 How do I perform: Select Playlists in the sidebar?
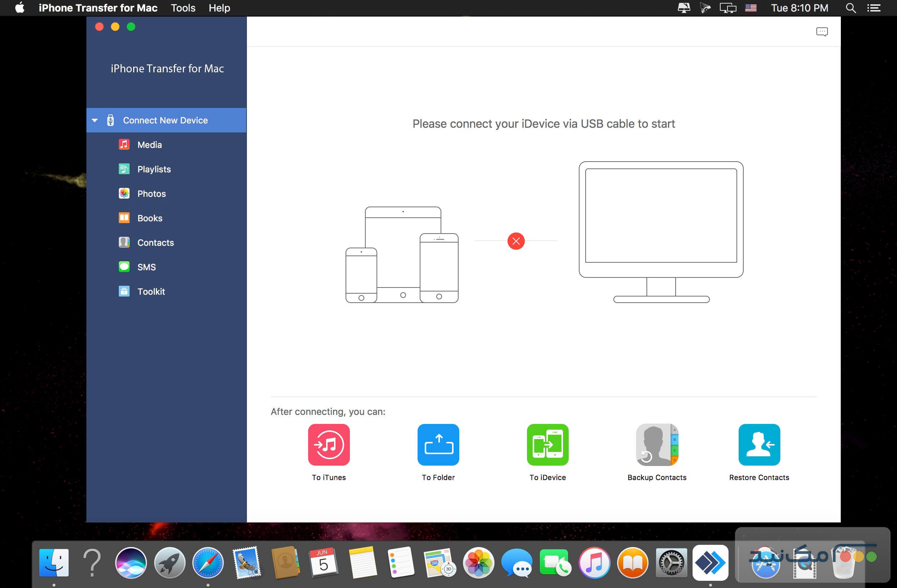(154, 169)
